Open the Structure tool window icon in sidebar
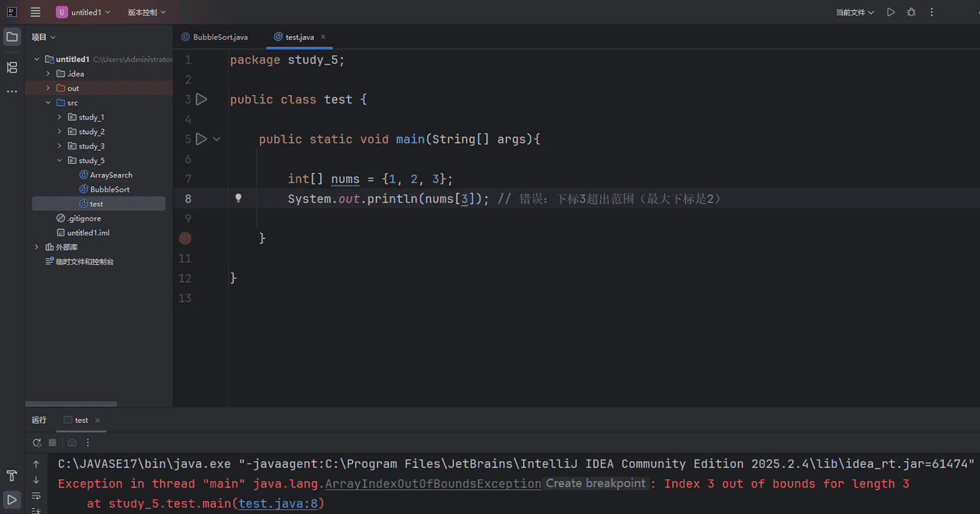The width and height of the screenshot is (980, 514). point(11,67)
